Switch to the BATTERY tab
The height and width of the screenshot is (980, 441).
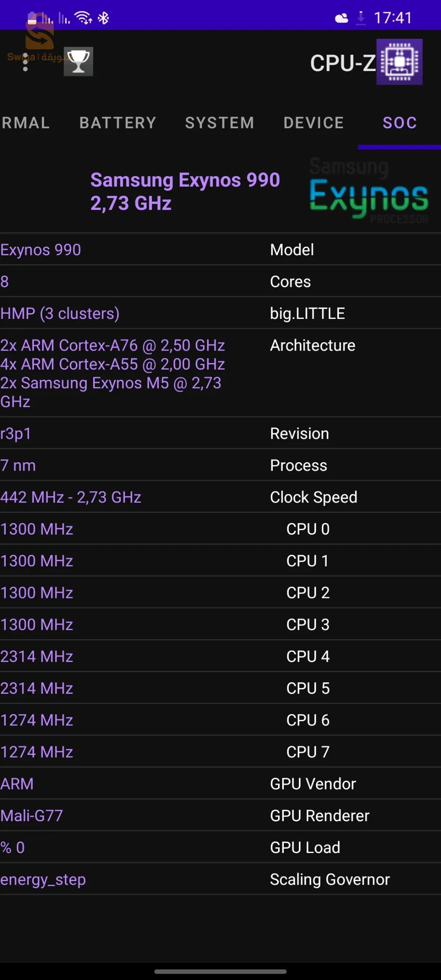(x=117, y=123)
